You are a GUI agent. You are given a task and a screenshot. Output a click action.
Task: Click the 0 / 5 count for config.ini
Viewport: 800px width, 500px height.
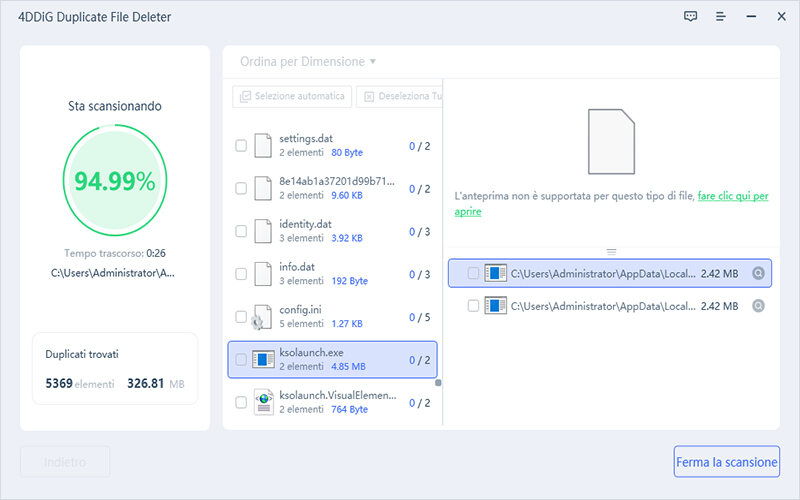click(419, 317)
